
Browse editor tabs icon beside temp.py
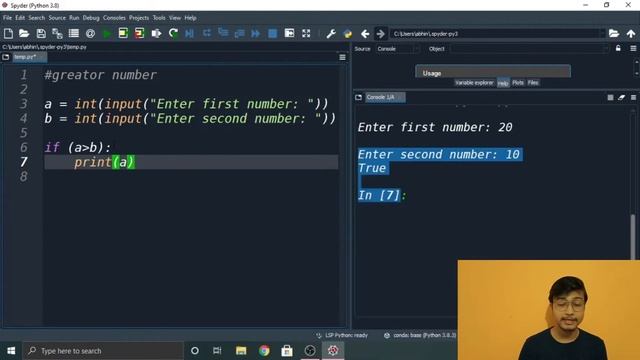(x=6, y=57)
